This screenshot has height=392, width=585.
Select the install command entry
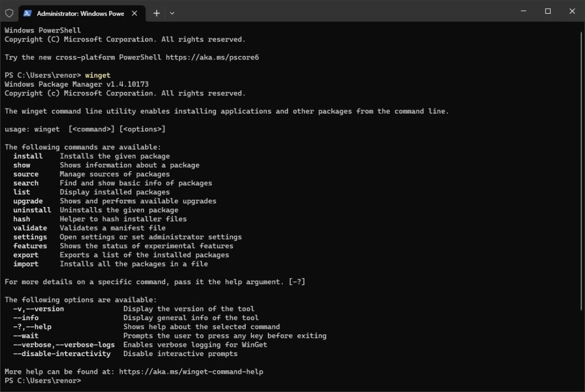[x=27, y=156]
